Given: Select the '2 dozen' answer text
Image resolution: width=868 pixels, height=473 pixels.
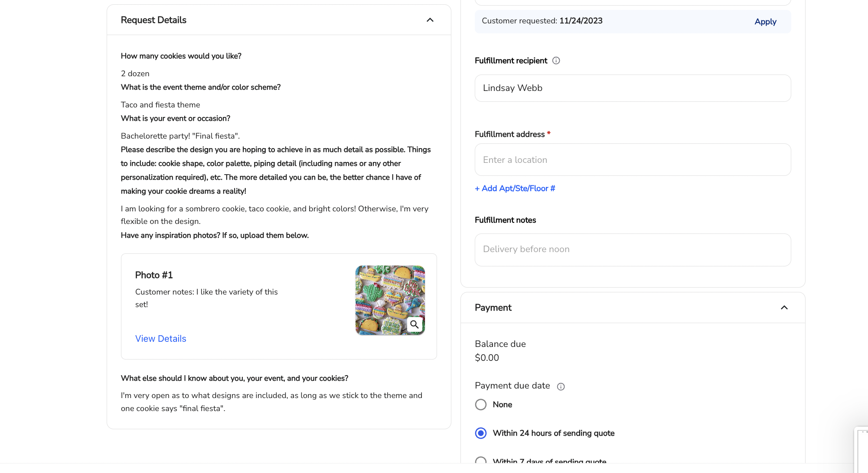Looking at the screenshot, I should click(x=135, y=74).
